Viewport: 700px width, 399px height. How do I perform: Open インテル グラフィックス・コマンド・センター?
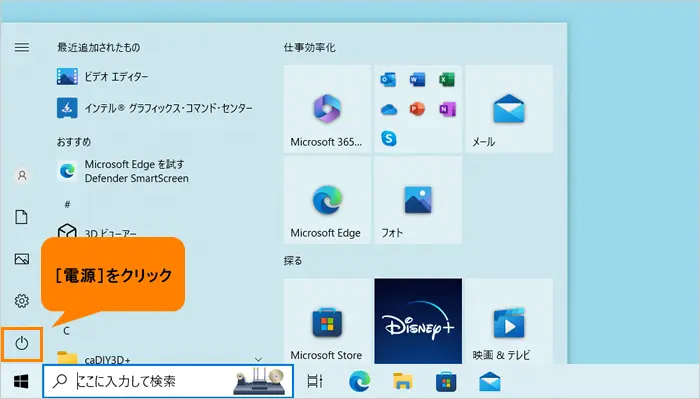pyautogui.click(x=154, y=108)
